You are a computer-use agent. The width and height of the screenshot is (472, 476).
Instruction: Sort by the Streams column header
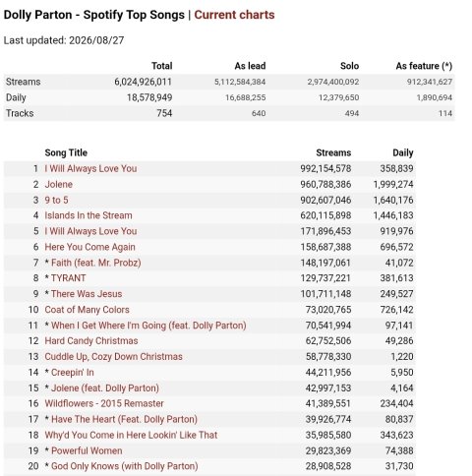coord(333,152)
